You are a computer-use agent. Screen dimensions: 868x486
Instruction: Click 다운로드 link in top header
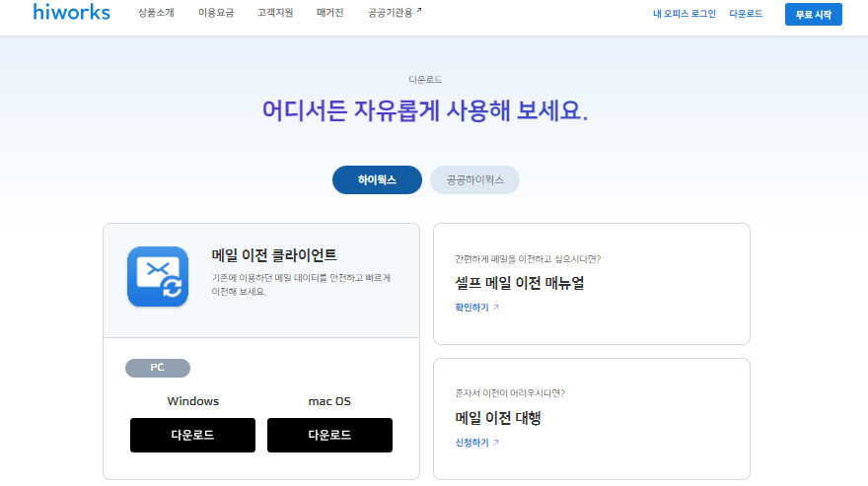click(x=746, y=13)
